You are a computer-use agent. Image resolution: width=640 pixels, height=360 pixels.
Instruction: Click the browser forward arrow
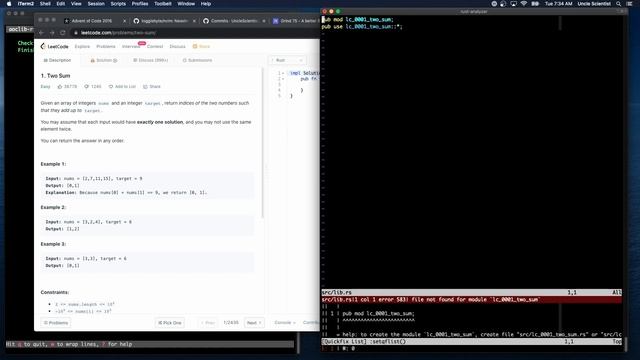point(52,33)
